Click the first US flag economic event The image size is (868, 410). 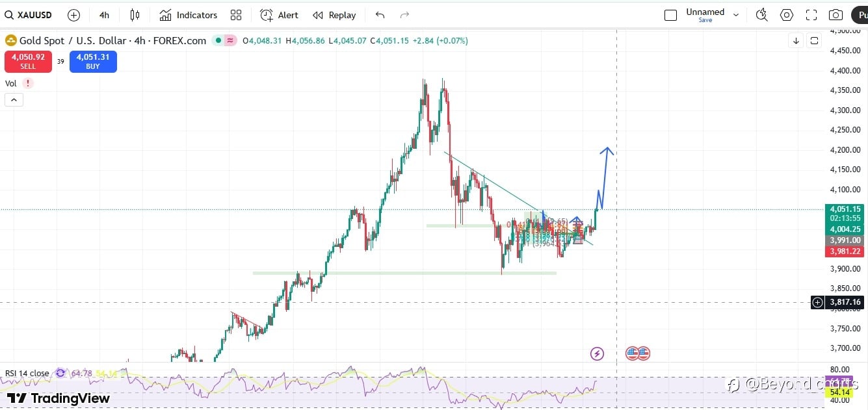click(x=631, y=353)
